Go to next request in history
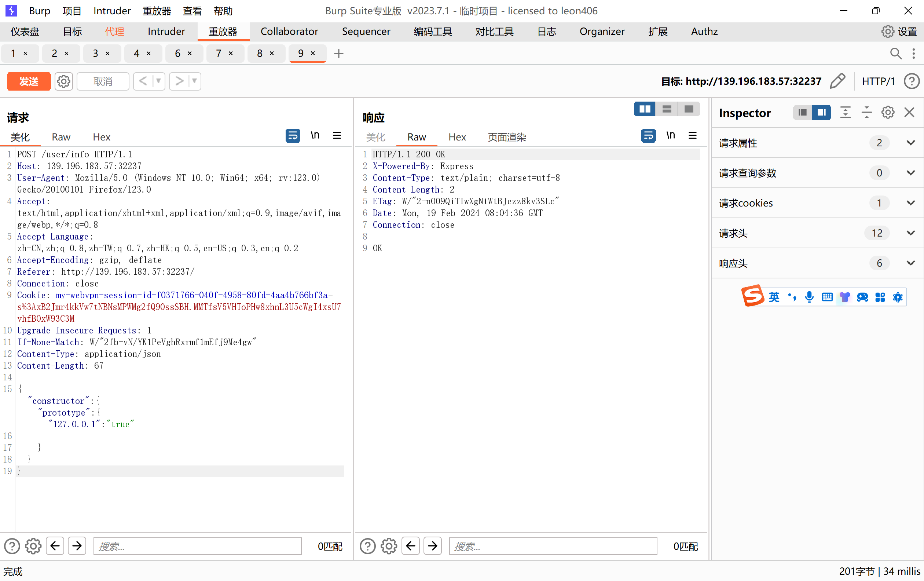This screenshot has height=581, width=924. pos(179,81)
